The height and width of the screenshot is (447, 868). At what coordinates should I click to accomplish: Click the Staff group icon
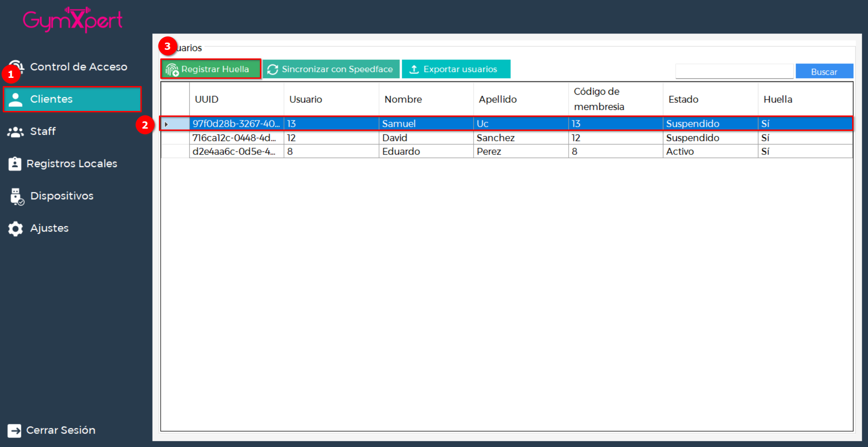click(15, 132)
